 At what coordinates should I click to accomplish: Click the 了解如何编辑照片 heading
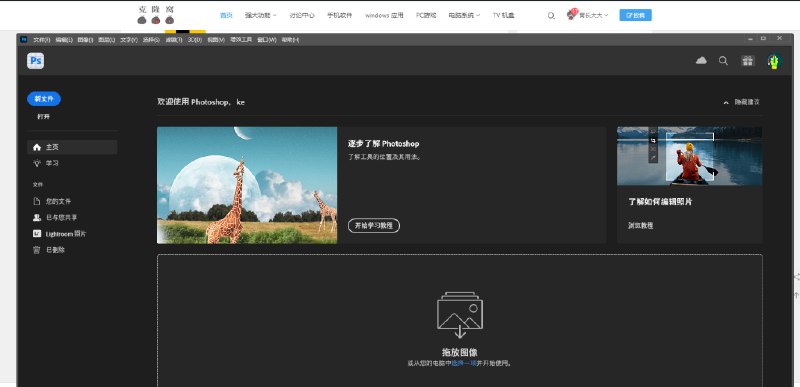coord(660,201)
